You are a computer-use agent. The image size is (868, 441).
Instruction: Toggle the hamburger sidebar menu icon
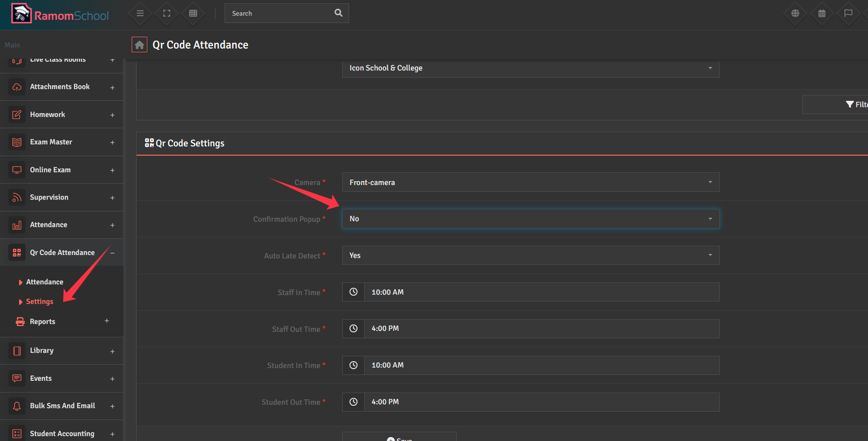point(140,13)
